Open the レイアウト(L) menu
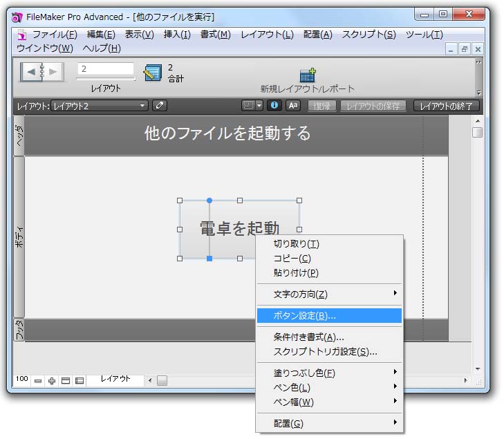This screenshot has height=439, width=504. [267, 35]
